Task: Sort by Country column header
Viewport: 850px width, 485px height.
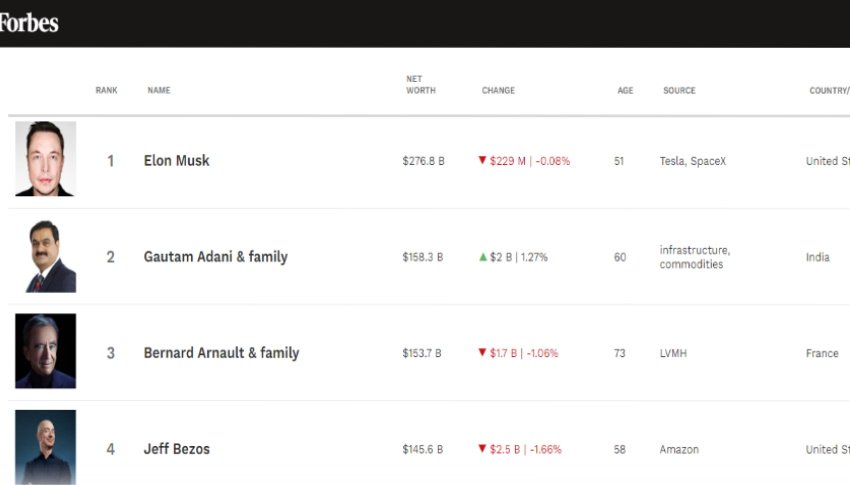Action: click(x=829, y=90)
